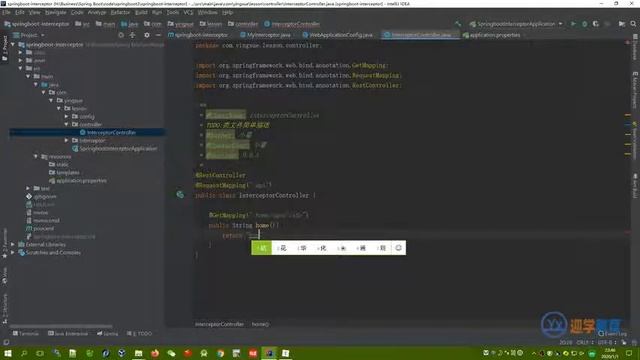Open the File menu

(7, 13)
